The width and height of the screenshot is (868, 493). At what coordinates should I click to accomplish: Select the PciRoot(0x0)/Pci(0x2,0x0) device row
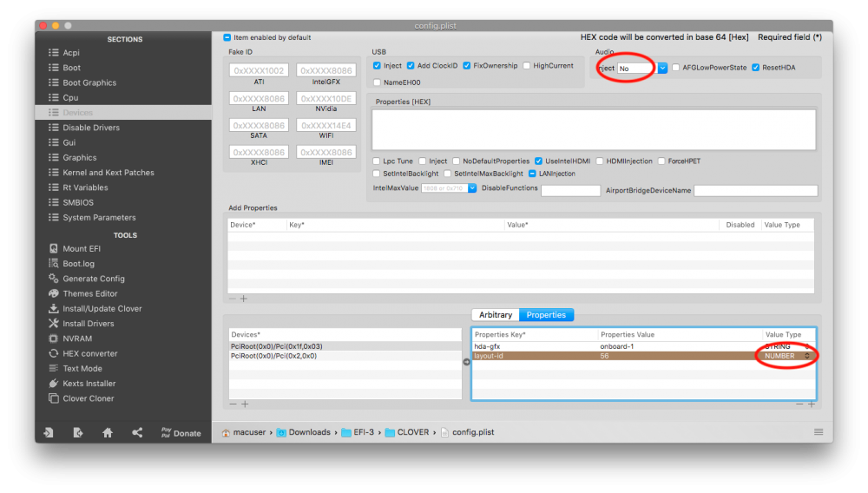[273, 356]
